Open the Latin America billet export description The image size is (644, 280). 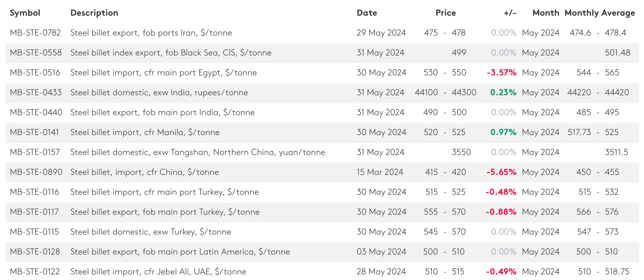[180, 252]
